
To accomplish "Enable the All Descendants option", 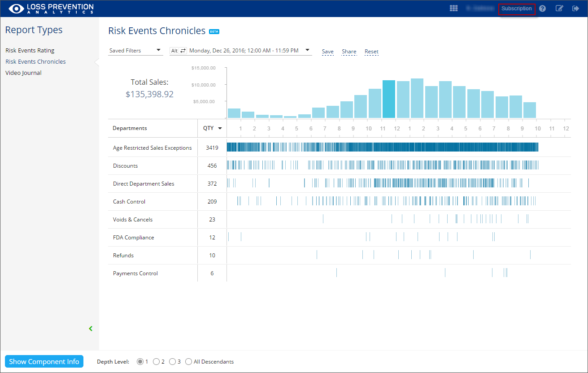I will coord(188,361).
